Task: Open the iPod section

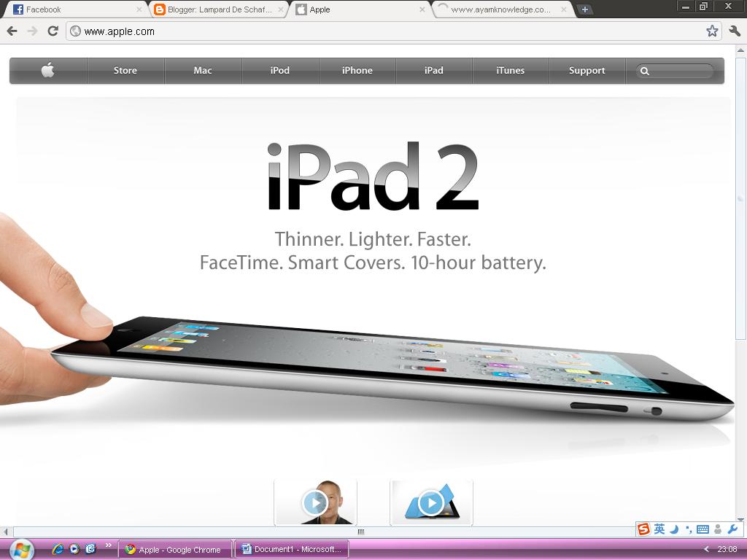Action: click(x=279, y=71)
